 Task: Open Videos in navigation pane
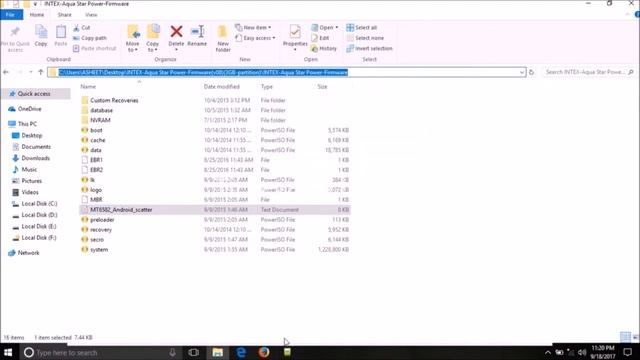pyautogui.click(x=30, y=192)
